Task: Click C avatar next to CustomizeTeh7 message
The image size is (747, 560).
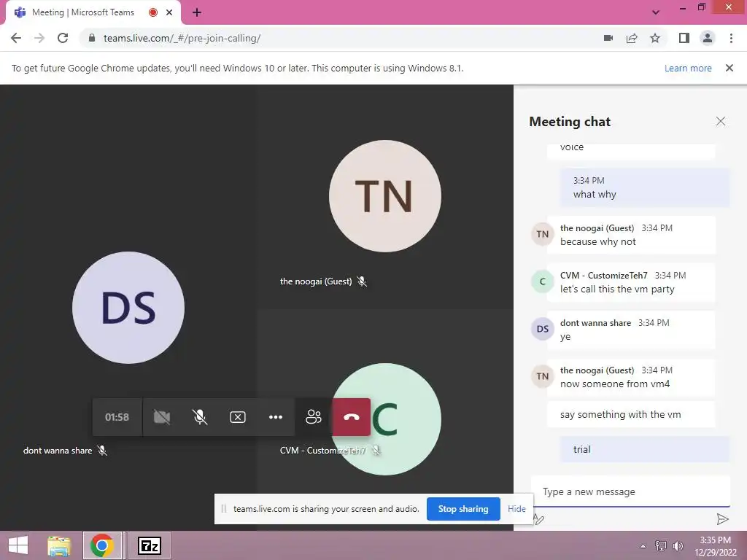Action: coord(542,281)
